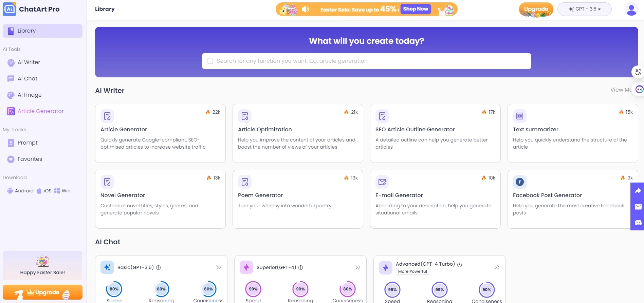Viewport: 644px width, 303px height.
Task: Expand the Advanced(GPT-4 Turbo) card details
Action: pyautogui.click(x=497, y=267)
